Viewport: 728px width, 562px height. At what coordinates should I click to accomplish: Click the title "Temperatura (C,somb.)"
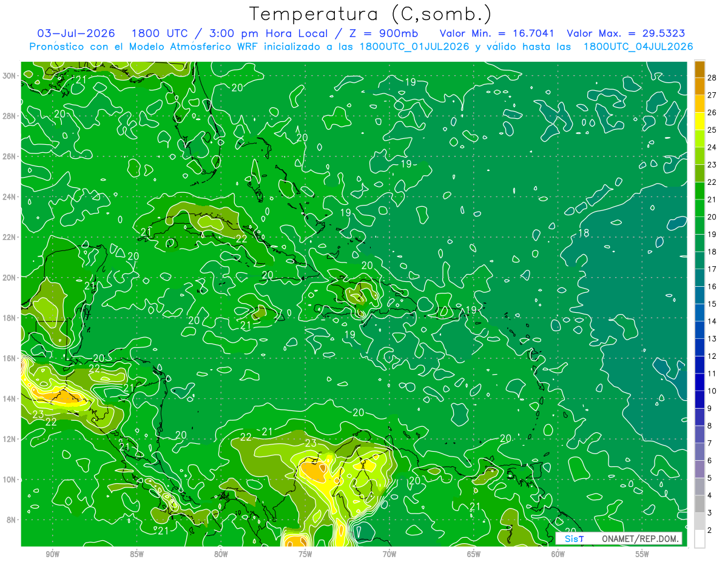point(370,14)
